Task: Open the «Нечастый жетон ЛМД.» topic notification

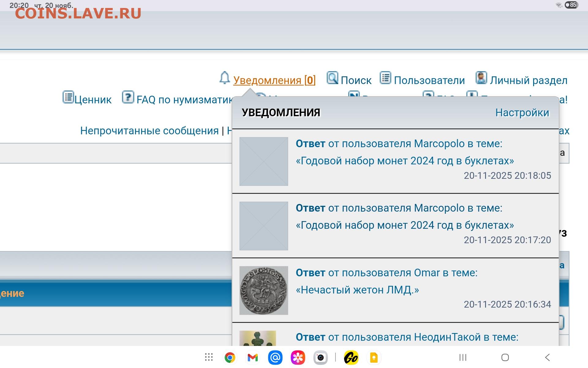Action: [x=357, y=290]
